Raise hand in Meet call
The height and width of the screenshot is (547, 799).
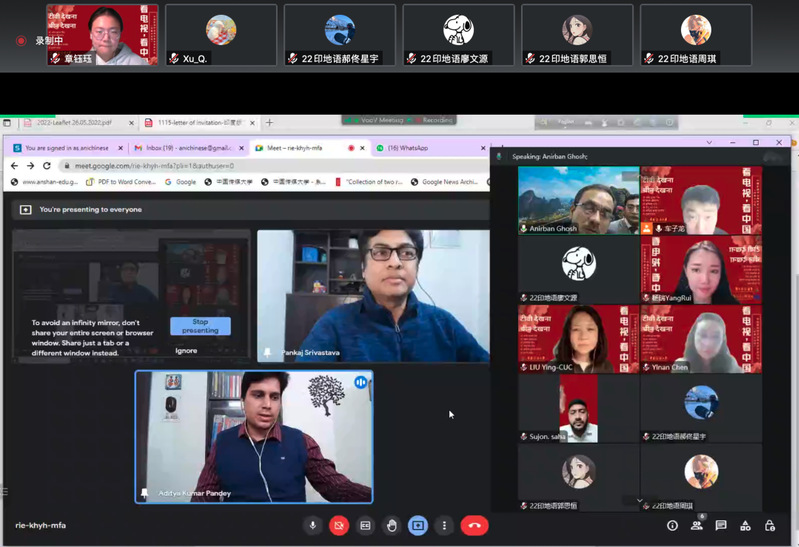tap(392, 525)
